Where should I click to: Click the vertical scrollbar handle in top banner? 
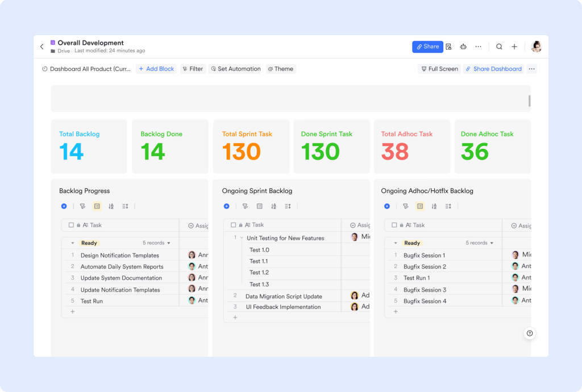tap(529, 101)
